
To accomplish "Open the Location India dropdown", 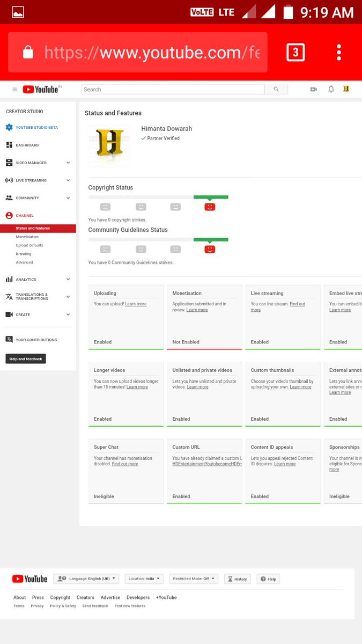I will click(144, 579).
